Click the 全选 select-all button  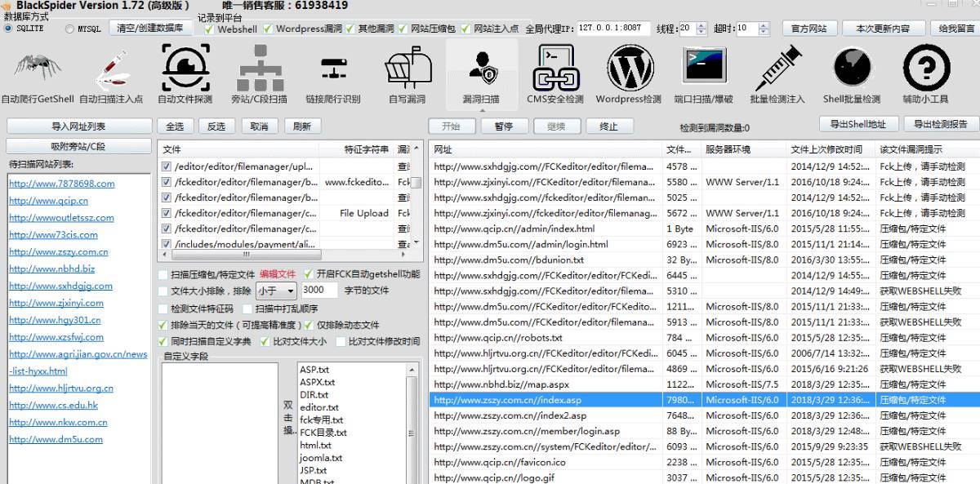point(175,127)
